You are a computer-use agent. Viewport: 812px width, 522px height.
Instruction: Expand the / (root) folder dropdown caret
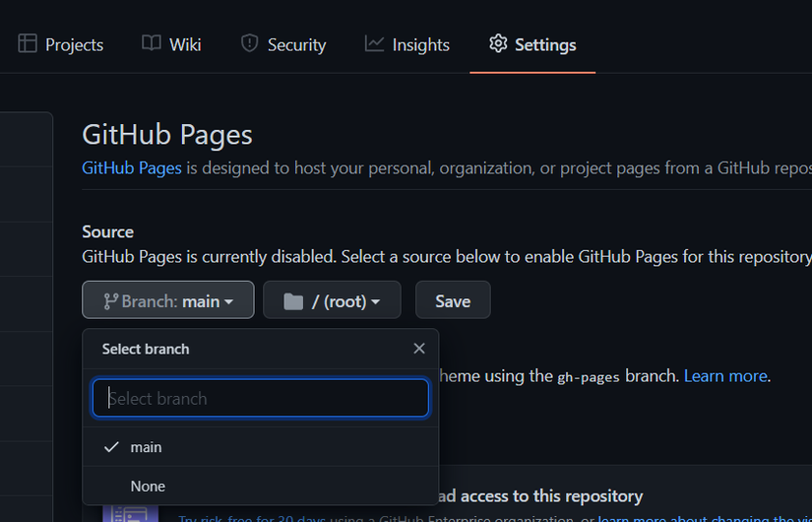click(x=375, y=301)
